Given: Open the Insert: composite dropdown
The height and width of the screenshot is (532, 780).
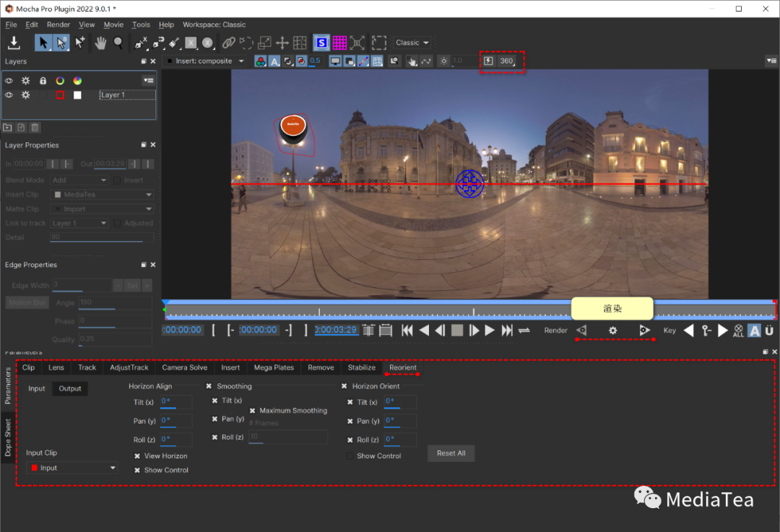Looking at the screenshot, I should coord(205,61).
